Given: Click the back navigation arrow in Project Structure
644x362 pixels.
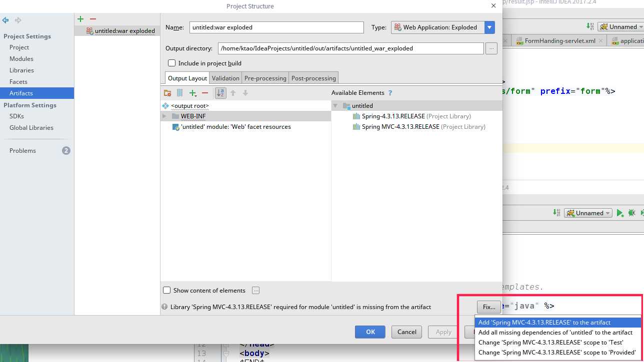Looking at the screenshot, I should [x=5, y=20].
